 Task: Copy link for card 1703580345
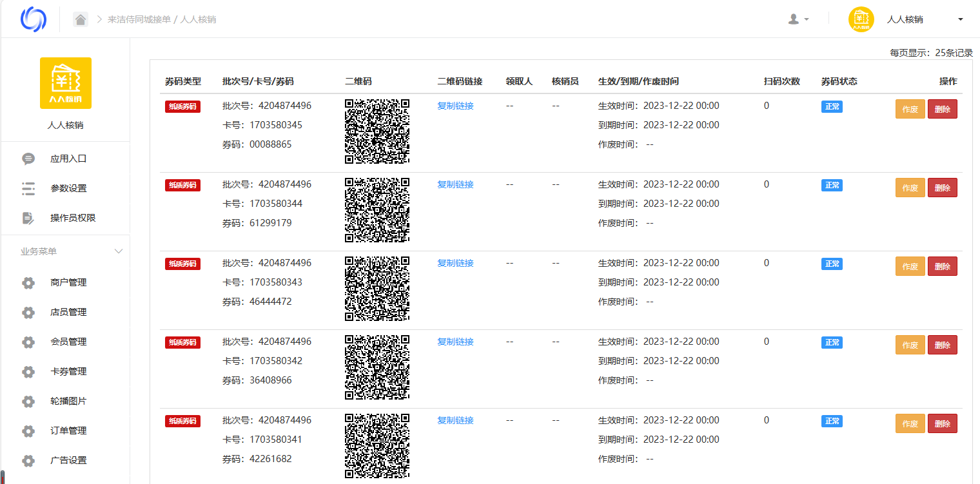pyautogui.click(x=455, y=106)
